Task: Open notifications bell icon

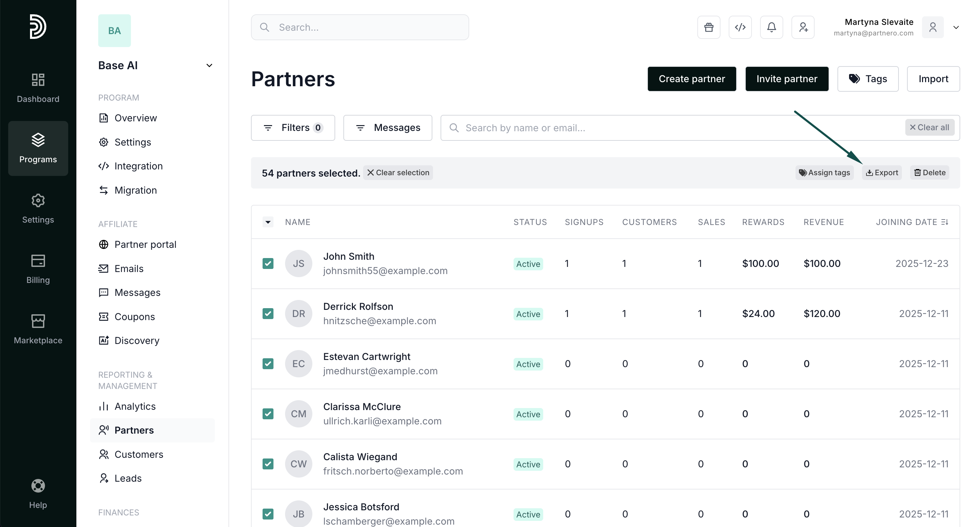Action: [x=771, y=27]
